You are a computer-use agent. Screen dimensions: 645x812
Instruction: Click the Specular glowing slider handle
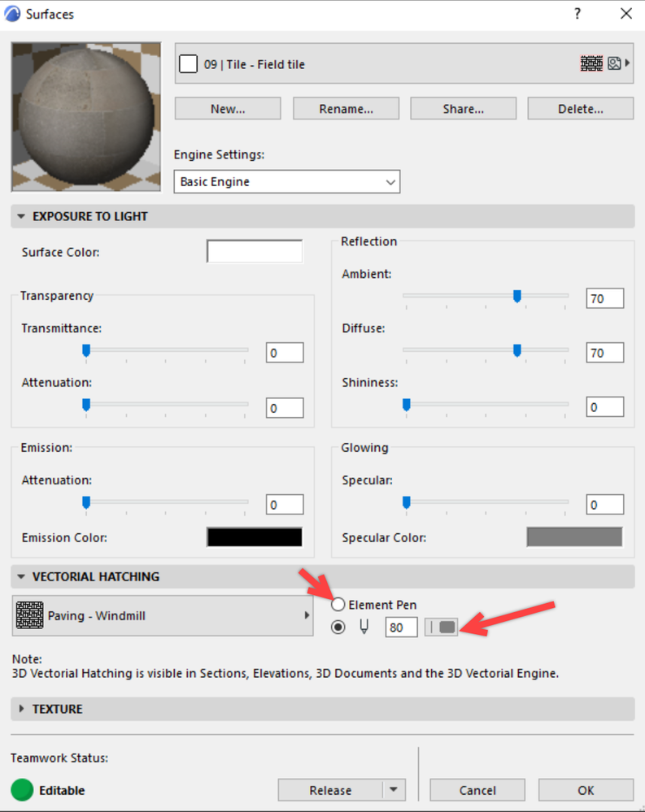point(407,502)
